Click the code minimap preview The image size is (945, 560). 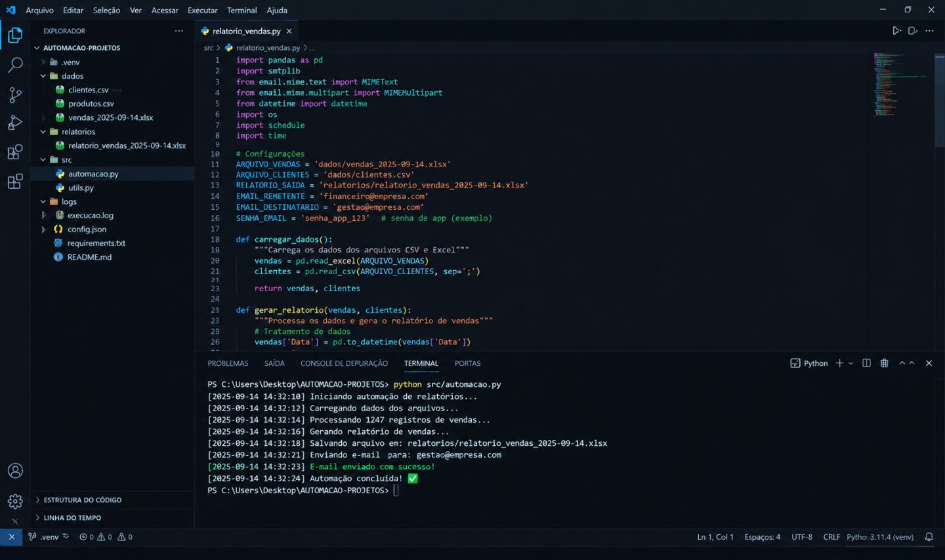pos(902,85)
